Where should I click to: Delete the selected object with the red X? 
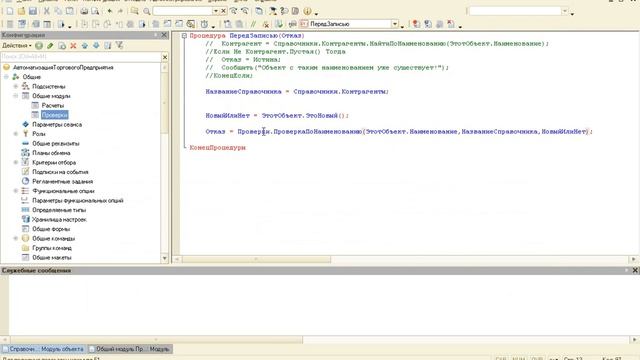click(x=73, y=46)
